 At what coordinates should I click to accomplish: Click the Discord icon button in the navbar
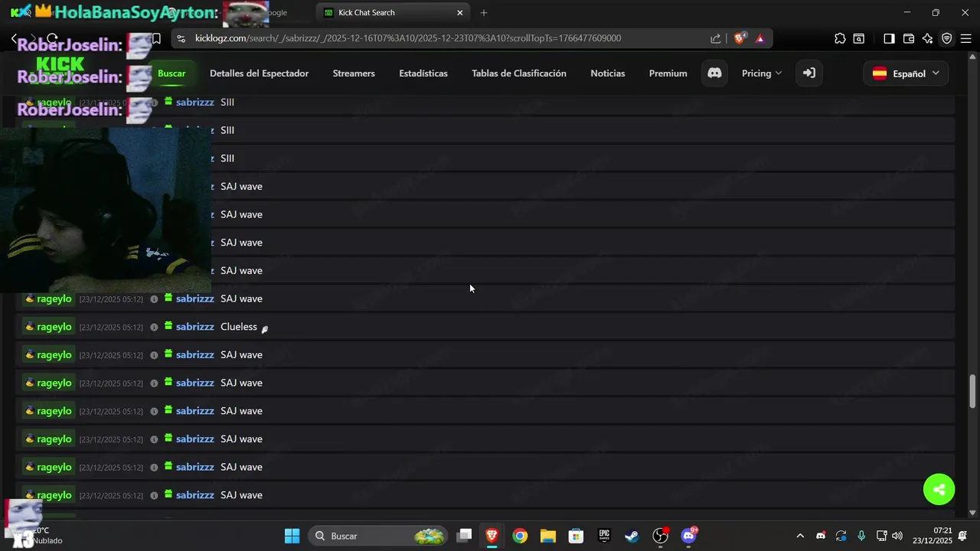click(714, 73)
